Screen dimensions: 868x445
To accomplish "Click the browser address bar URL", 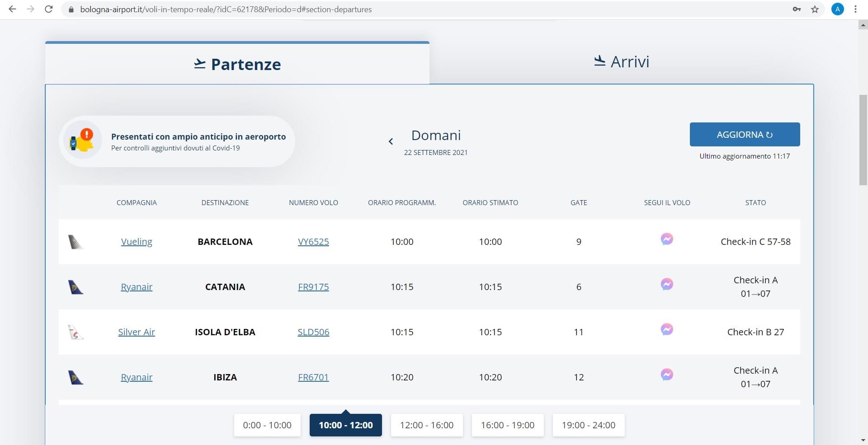I will [x=226, y=9].
